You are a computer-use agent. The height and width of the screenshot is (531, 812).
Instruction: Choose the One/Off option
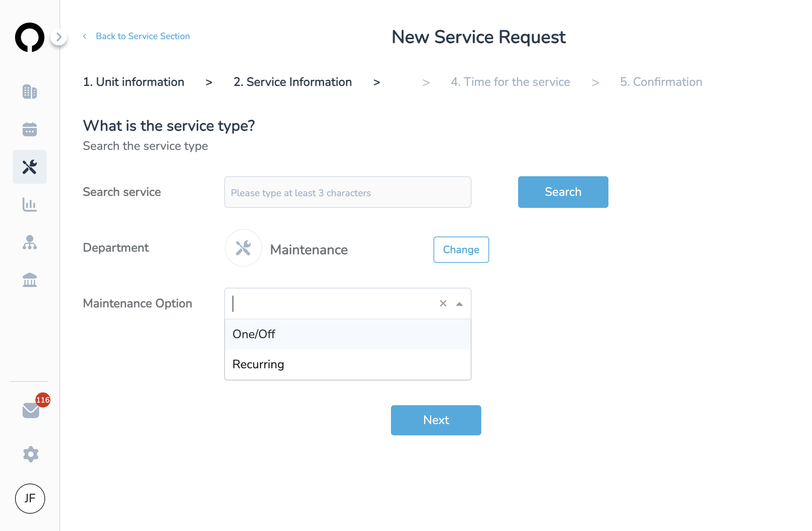click(348, 334)
